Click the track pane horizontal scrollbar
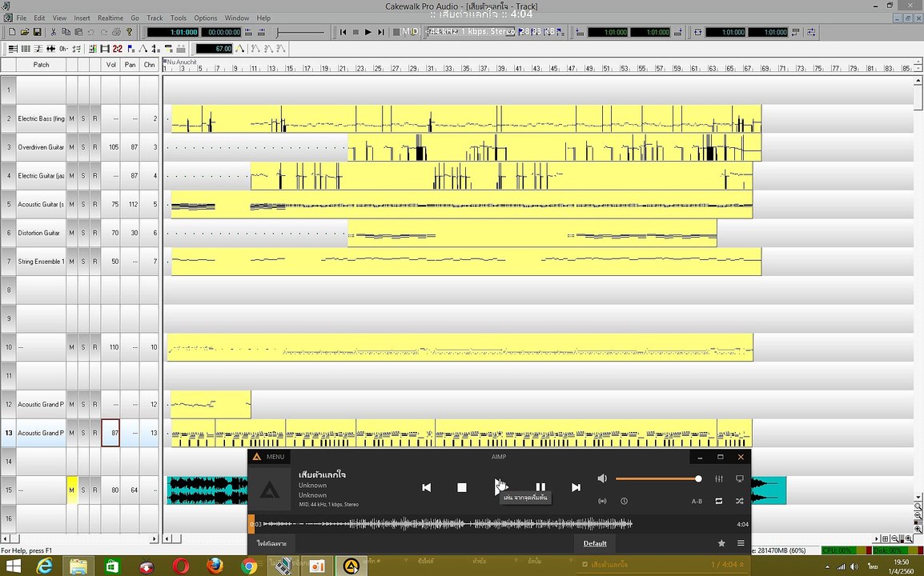 (81, 538)
